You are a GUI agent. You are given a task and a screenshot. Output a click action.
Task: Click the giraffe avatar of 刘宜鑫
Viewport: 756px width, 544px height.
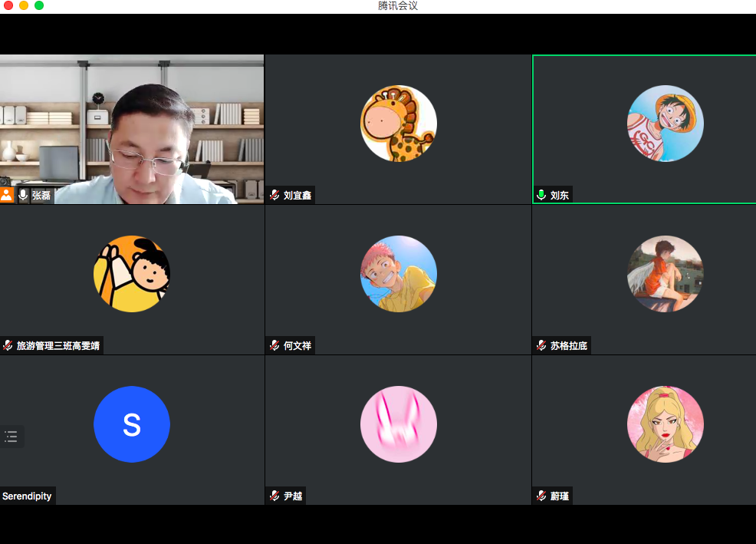pyautogui.click(x=398, y=124)
